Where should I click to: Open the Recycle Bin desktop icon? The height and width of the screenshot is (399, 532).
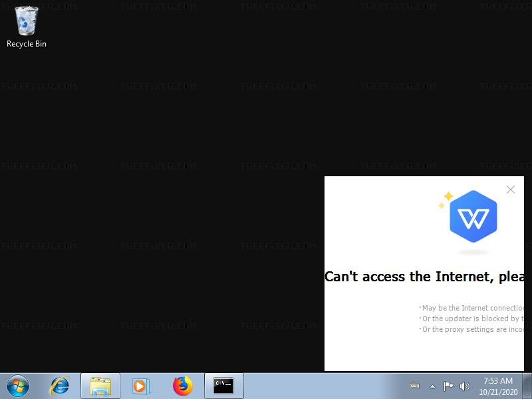point(26,27)
